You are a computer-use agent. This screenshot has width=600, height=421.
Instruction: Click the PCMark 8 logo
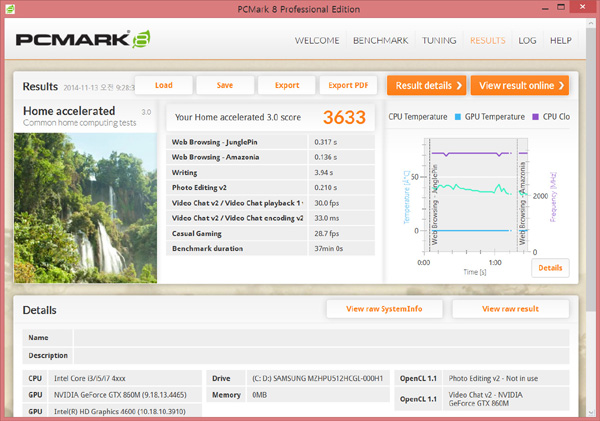click(x=78, y=42)
